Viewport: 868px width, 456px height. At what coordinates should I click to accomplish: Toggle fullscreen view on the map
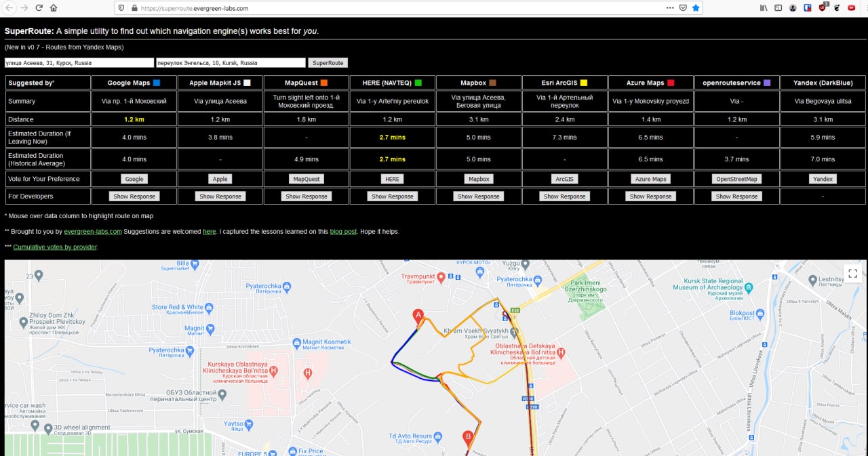[x=853, y=274]
